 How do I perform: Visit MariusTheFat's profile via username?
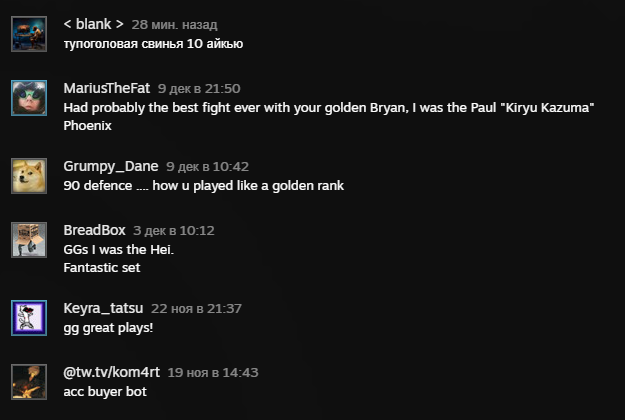click(106, 88)
